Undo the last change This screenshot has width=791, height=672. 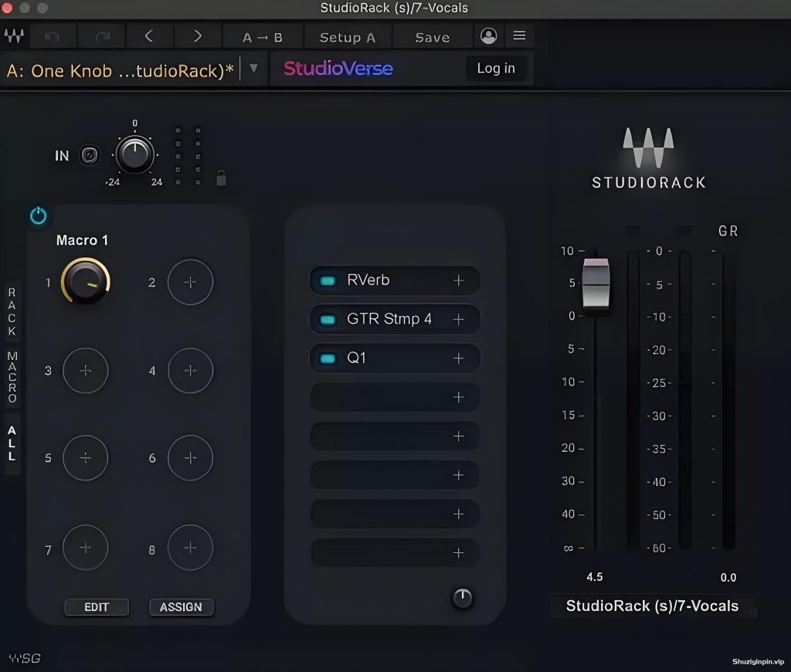coord(53,36)
